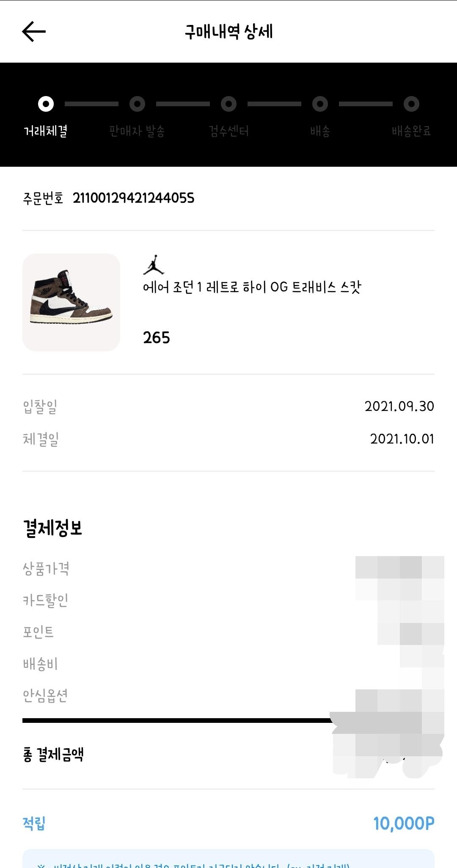457x868 pixels.
Task: Tap the 10,000P reward points amount
Action: point(404,823)
